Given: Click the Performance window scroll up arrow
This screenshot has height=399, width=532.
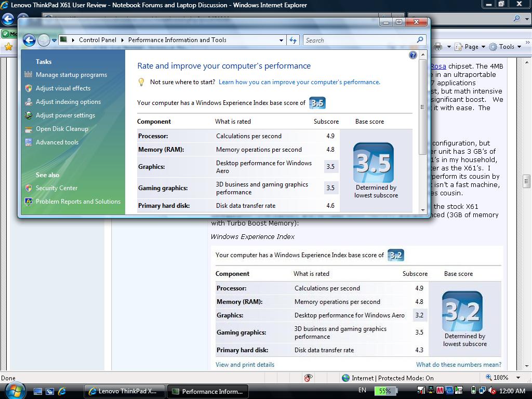Looking at the screenshot, I should (x=423, y=54).
